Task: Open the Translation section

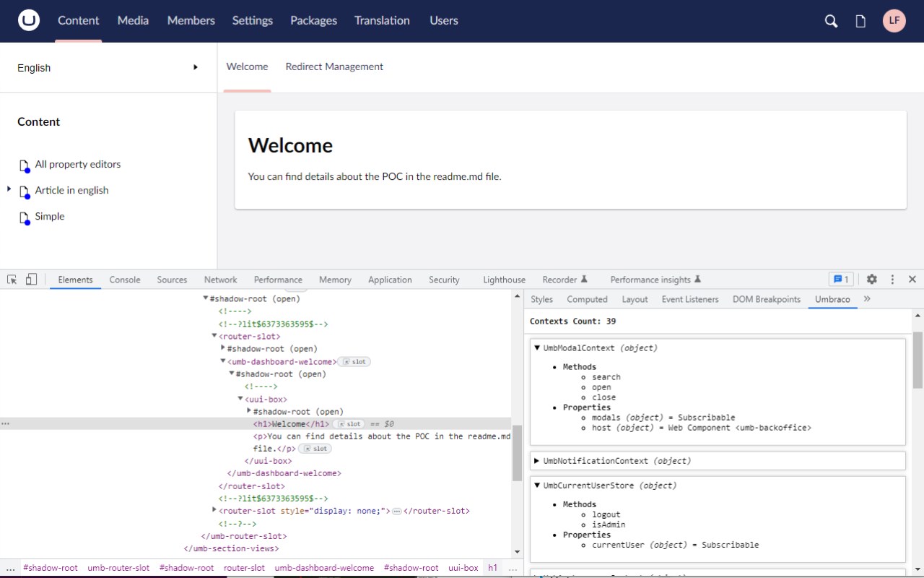Action: click(x=382, y=20)
